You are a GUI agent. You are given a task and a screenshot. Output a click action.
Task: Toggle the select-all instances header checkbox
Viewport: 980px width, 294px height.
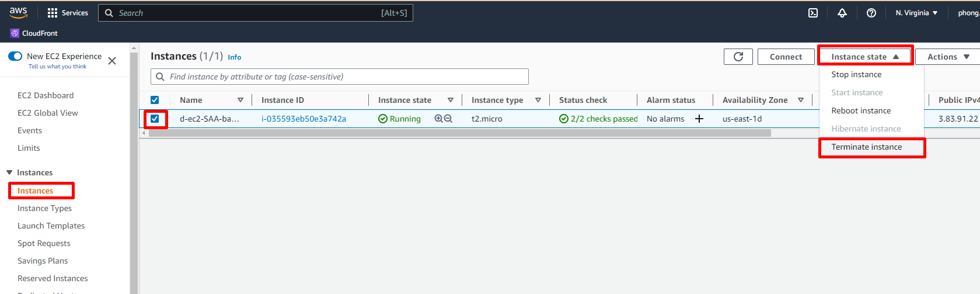coord(155,100)
